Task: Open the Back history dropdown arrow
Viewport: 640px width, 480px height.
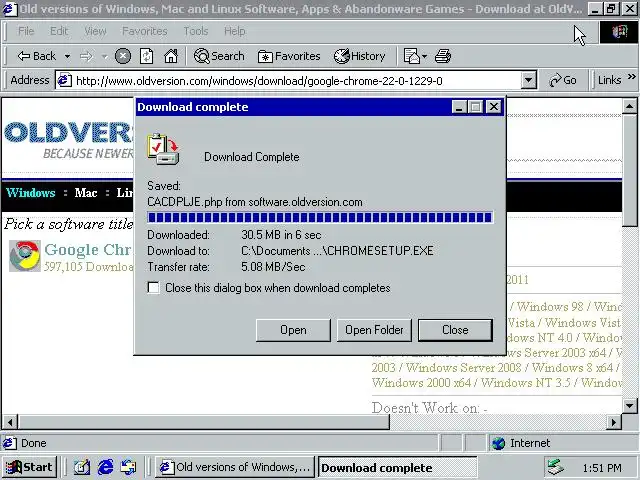Action: pos(67,56)
